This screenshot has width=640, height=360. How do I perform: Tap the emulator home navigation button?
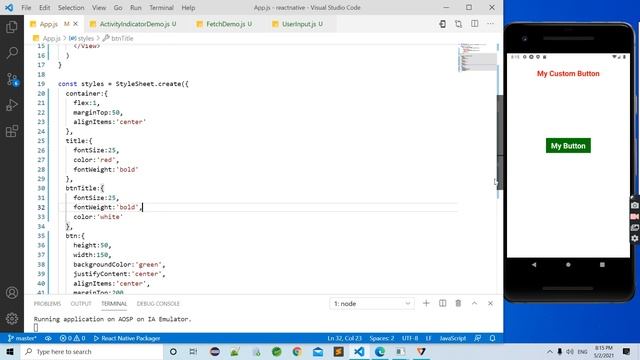(x=568, y=264)
